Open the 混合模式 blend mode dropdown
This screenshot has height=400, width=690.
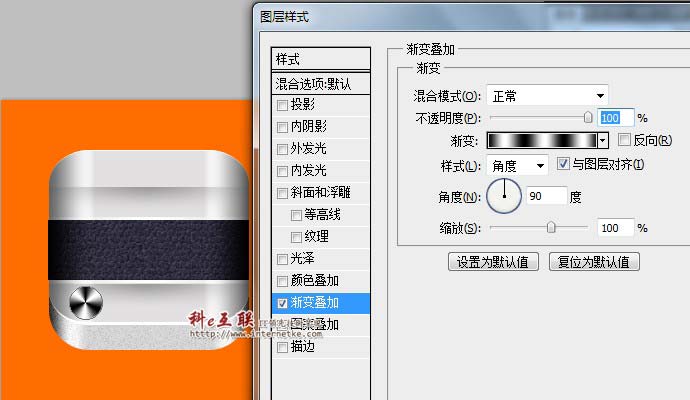click(x=547, y=95)
